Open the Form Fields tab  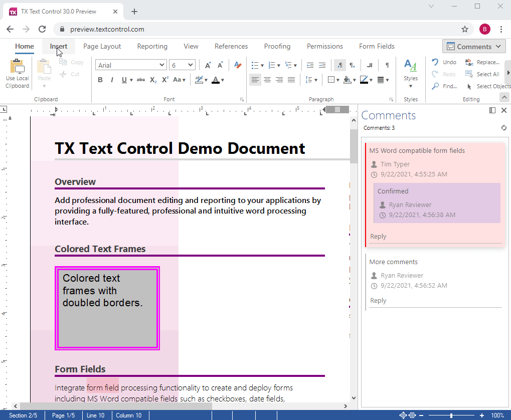[377, 46]
